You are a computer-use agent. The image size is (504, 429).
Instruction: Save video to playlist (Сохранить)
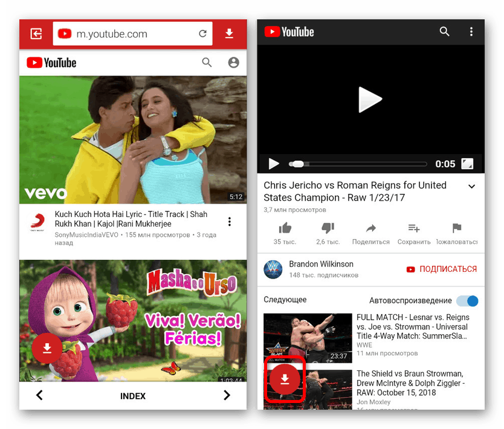tap(414, 228)
